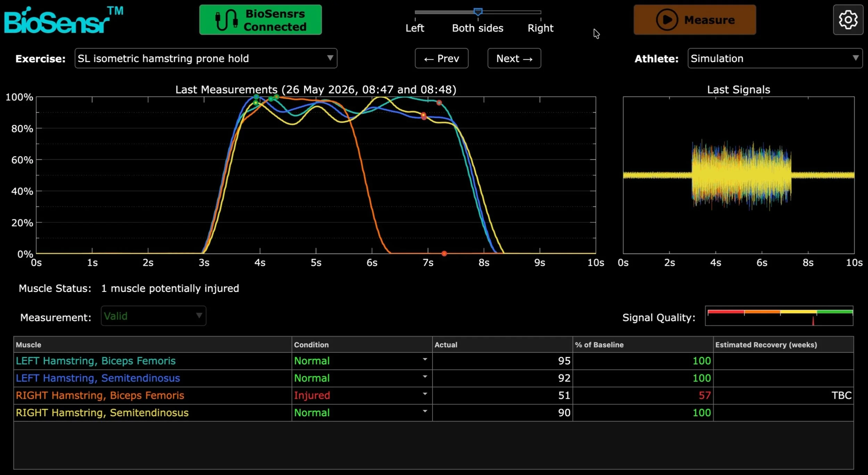Click the TBC estimated recovery cell
The height and width of the screenshot is (475, 868).
[784, 395]
